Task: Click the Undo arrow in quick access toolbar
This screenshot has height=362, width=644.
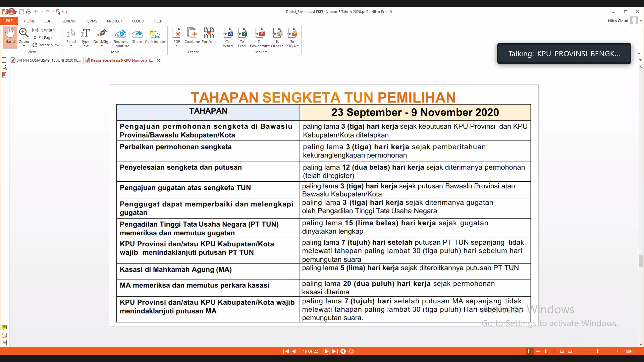Action: tap(36, 12)
